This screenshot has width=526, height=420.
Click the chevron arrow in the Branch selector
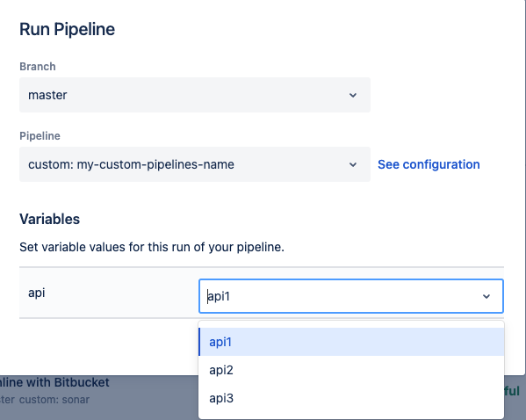[x=352, y=96]
